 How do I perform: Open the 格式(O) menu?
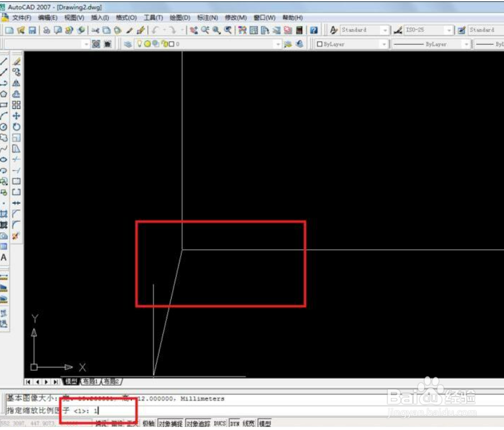point(126,18)
